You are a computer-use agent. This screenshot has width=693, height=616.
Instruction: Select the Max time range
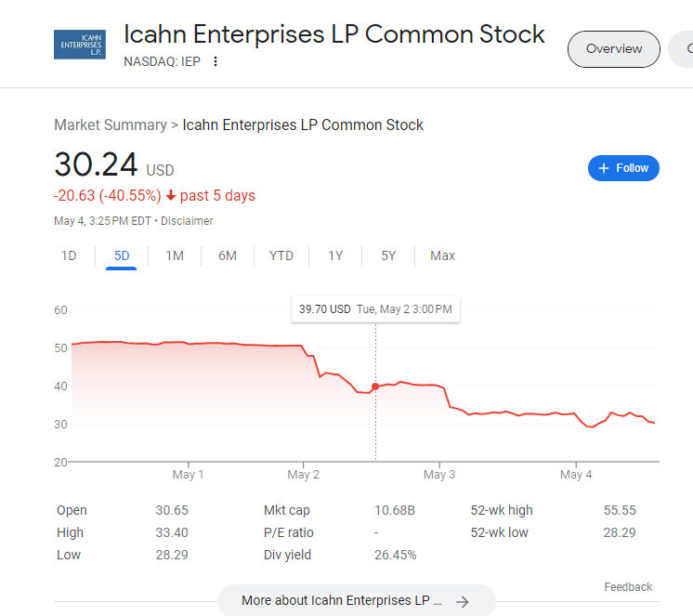tap(442, 256)
